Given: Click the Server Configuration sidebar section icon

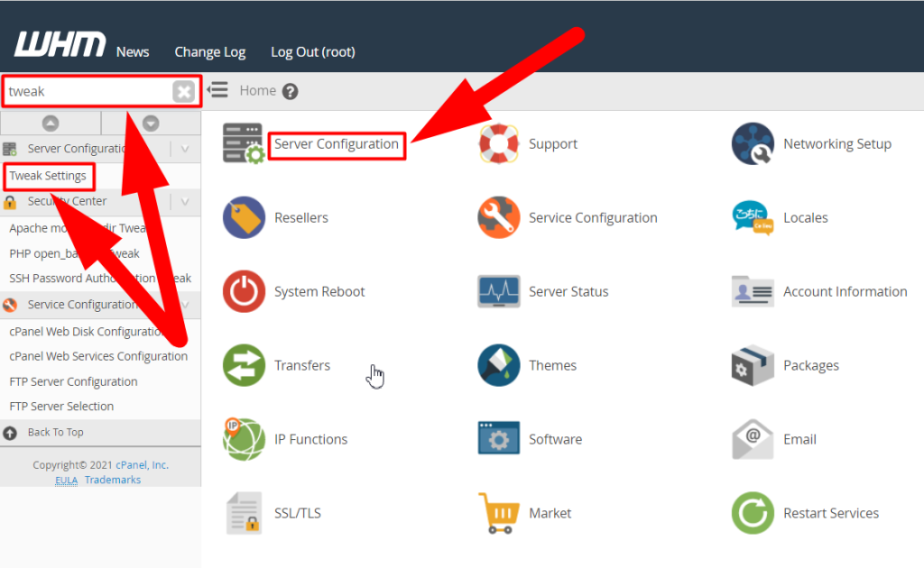Looking at the screenshot, I should click(x=10, y=149).
